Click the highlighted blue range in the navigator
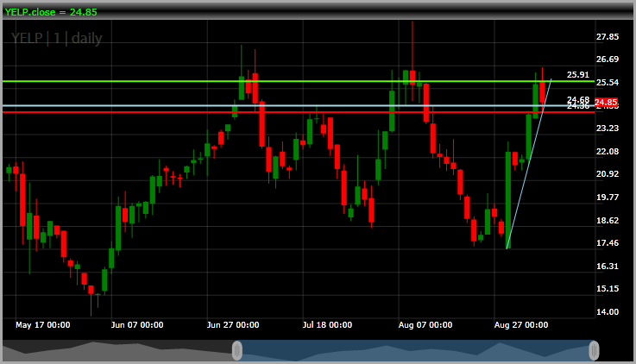This screenshot has height=364, width=636. pos(414,350)
